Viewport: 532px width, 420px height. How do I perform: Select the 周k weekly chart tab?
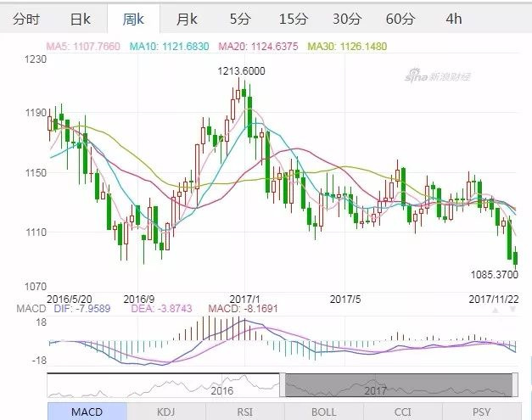pyautogui.click(x=133, y=19)
